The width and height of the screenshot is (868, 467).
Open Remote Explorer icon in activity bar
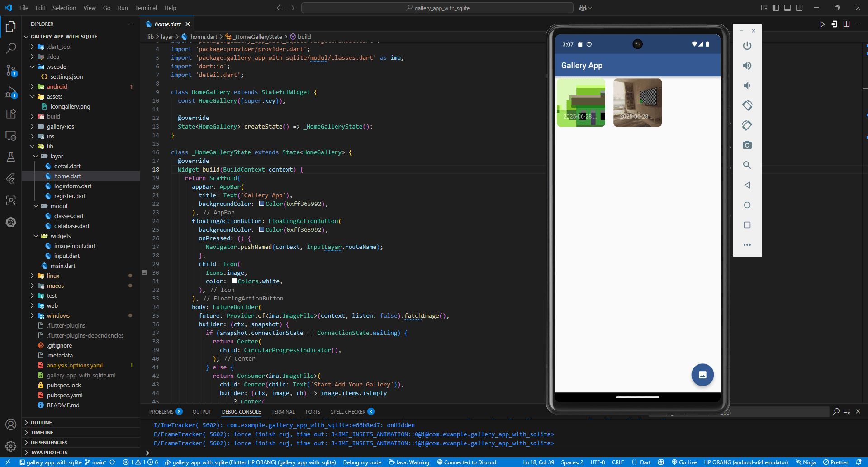(x=11, y=135)
